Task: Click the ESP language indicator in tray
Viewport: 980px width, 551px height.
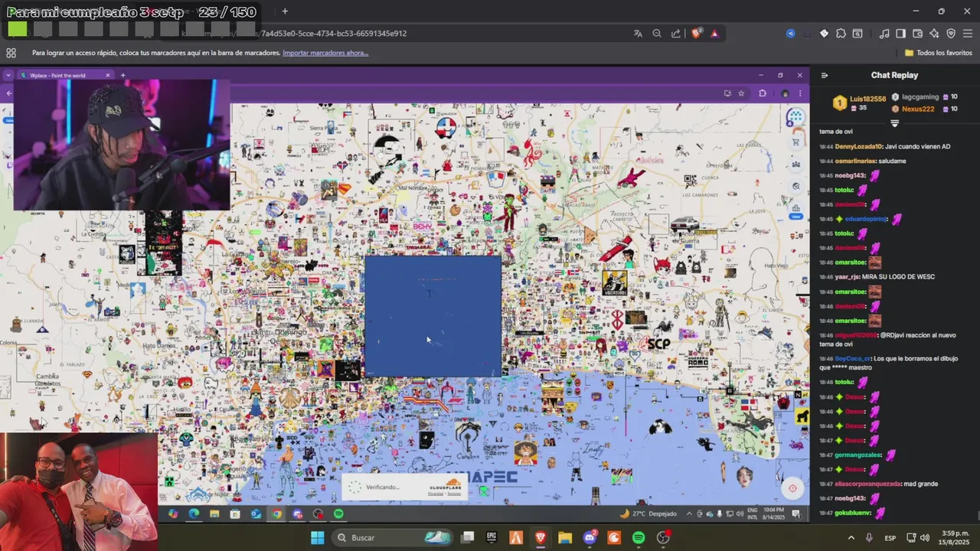Action: pyautogui.click(x=890, y=538)
